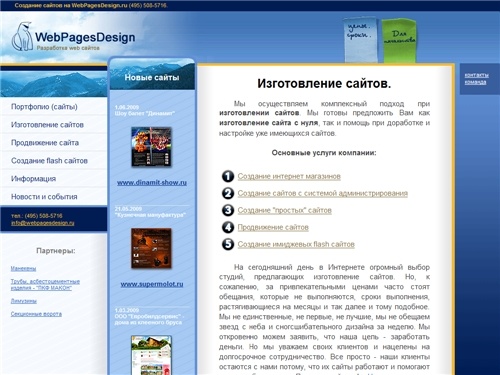500x375 pixels.
Task: Click the 'ООО "Евробилдсервис"' news caption
Action: (149, 319)
